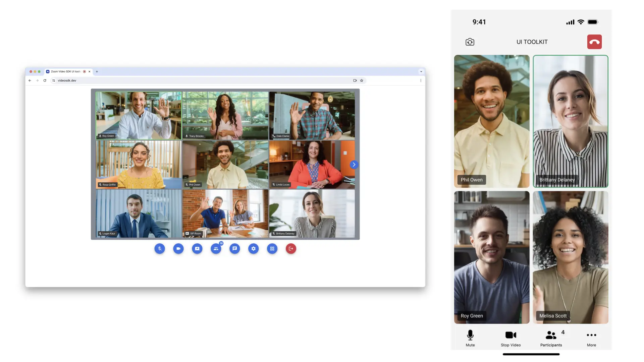Click UI TOOLKIT title on mobile

pos(532,42)
